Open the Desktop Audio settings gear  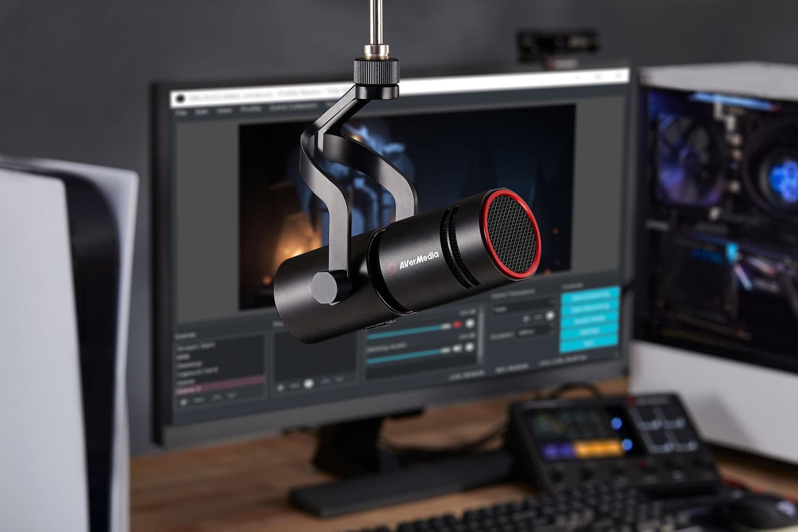click(x=470, y=347)
